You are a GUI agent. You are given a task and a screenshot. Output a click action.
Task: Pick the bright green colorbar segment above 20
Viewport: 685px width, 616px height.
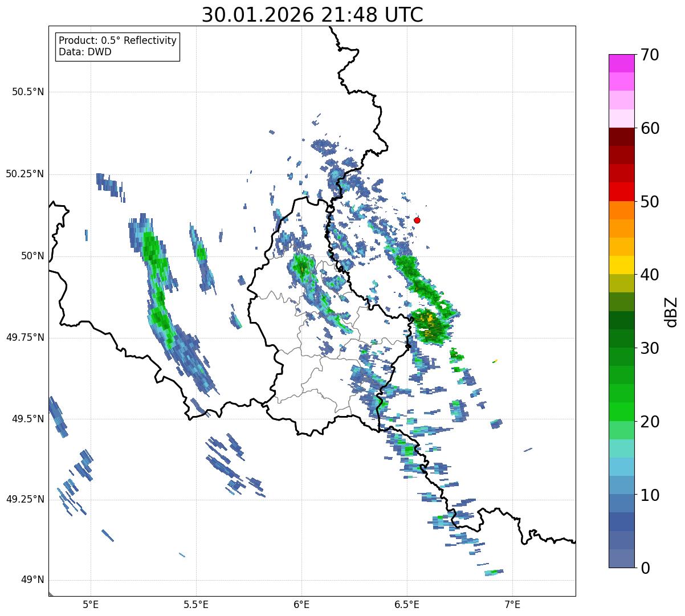tap(621, 411)
